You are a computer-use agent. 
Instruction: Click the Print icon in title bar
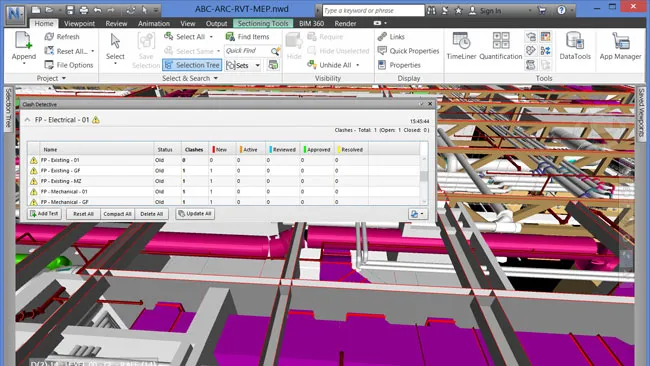tap(83, 10)
